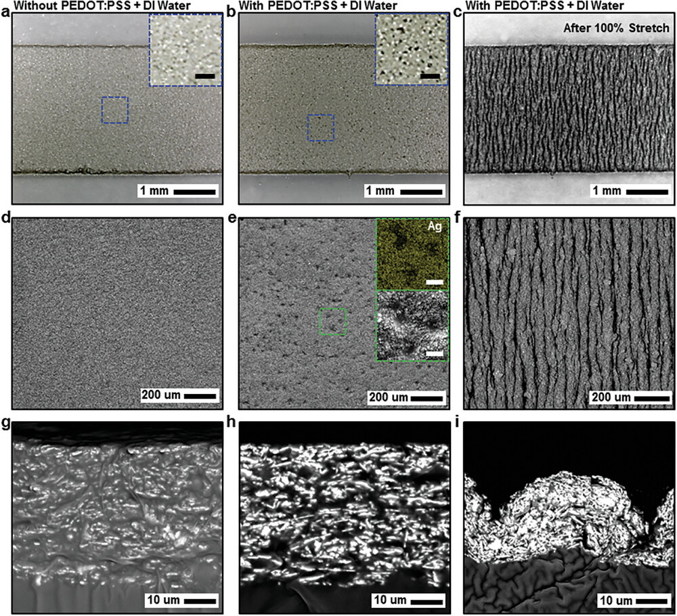Select the magnified inset in panel b
The image size is (677, 616).
[412, 49]
